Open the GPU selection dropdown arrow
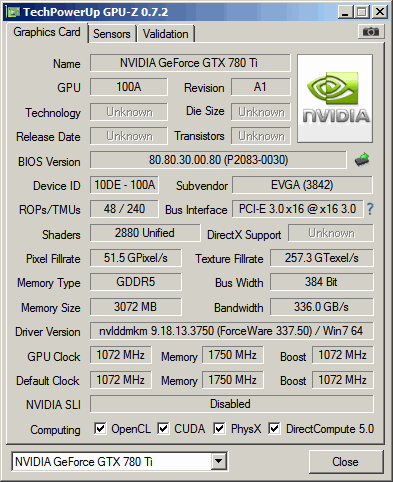This screenshot has width=393, height=482. pyautogui.click(x=219, y=461)
